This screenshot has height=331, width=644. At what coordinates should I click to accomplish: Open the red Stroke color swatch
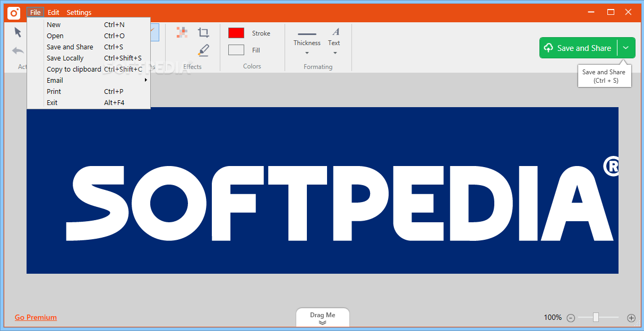tap(236, 33)
